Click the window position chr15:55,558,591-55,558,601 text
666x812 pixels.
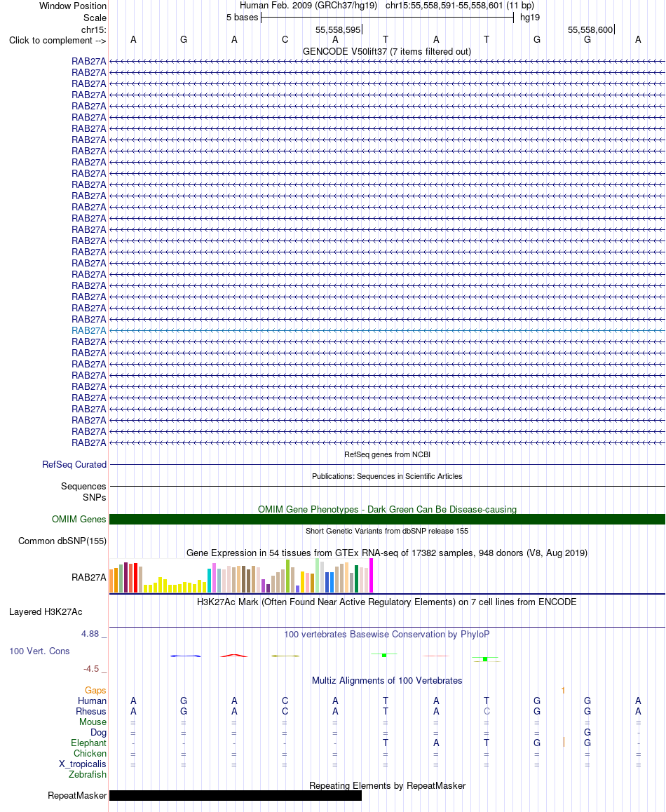click(459, 5)
